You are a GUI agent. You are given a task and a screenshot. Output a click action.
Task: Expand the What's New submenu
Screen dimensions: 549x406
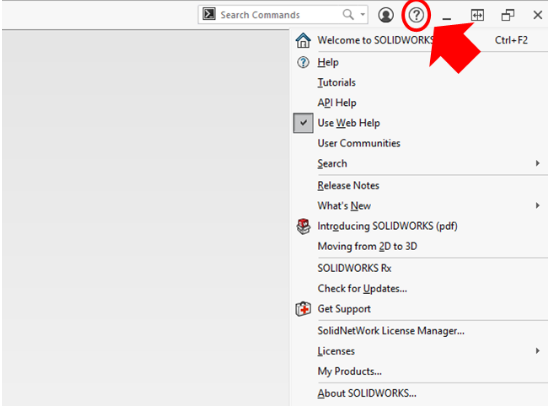(537, 205)
